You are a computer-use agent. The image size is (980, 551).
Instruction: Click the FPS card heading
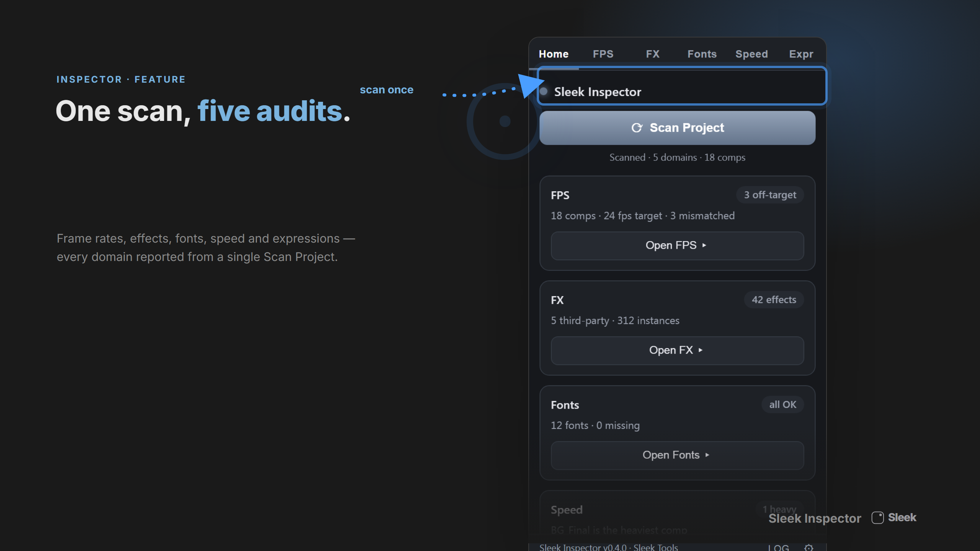point(560,196)
